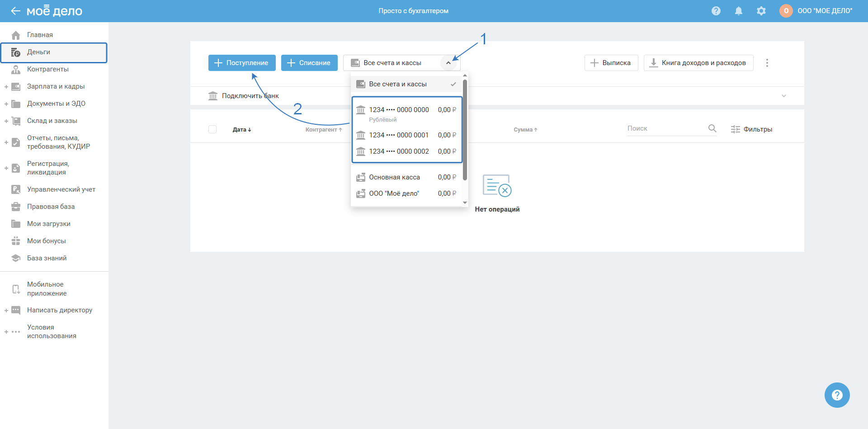
Task: Expand Зарплата и кадры submenu
Action: coord(6,86)
